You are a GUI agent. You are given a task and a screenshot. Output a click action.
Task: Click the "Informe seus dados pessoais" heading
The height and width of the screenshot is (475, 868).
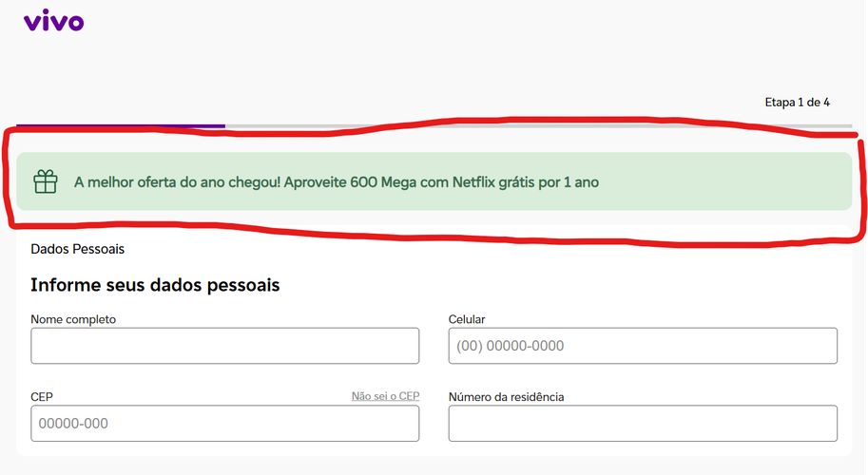pyautogui.click(x=155, y=285)
